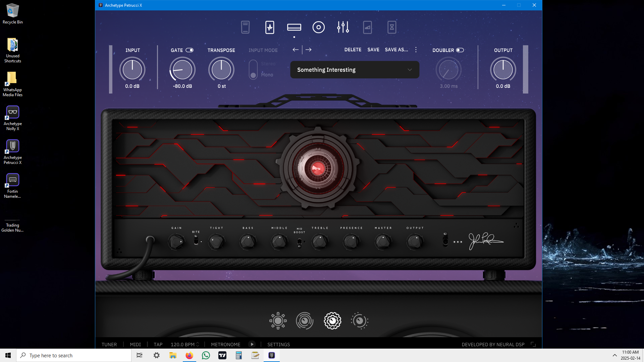Toggle the noise GATE switch
This screenshot has height=362, width=644.
pos(190,50)
